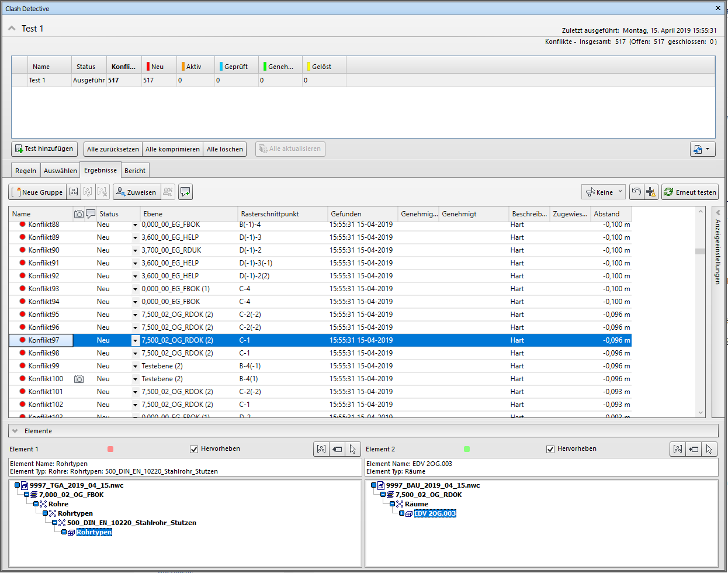The image size is (728, 573).
Task: Toggle the Hervorheben checkbox for Element 1
Action: coord(194,449)
